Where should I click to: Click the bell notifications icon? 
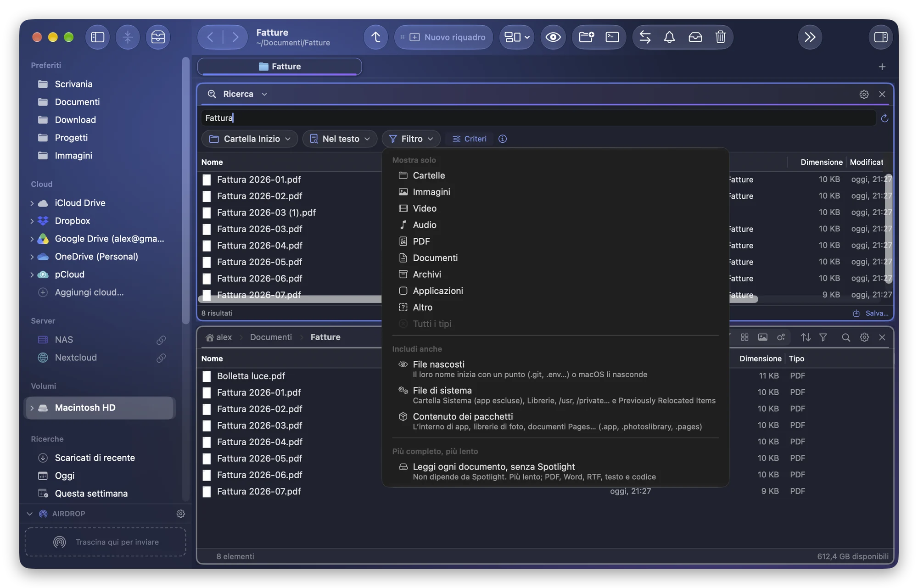tap(670, 37)
